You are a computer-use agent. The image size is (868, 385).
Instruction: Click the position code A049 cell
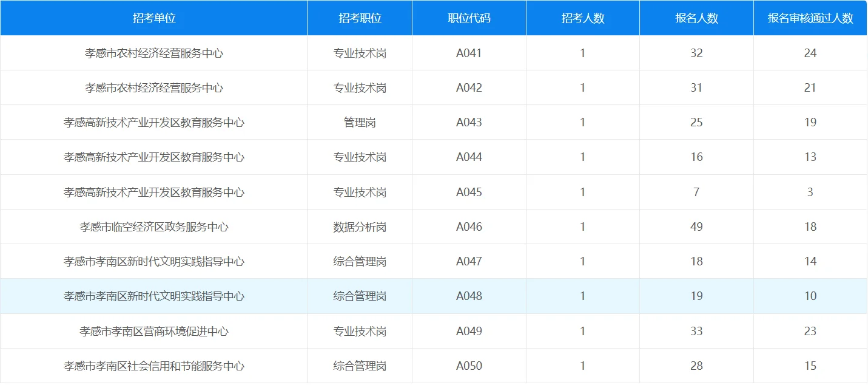point(469,331)
